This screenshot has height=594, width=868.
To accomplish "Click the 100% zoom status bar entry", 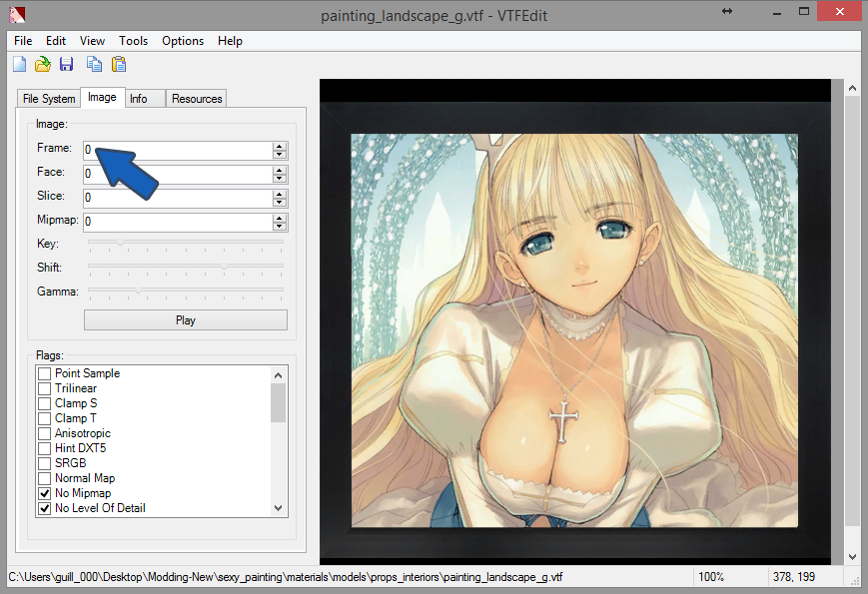I will [711, 577].
